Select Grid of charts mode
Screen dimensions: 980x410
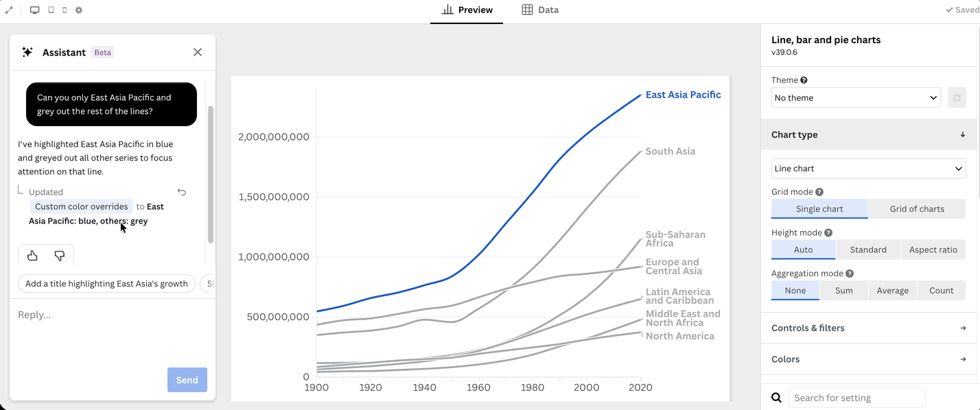point(917,208)
